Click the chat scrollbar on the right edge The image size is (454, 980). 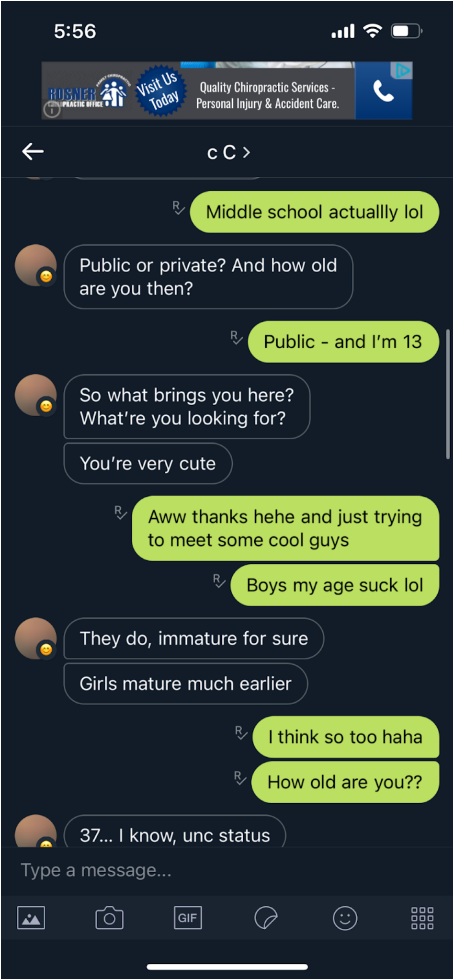point(448,394)
